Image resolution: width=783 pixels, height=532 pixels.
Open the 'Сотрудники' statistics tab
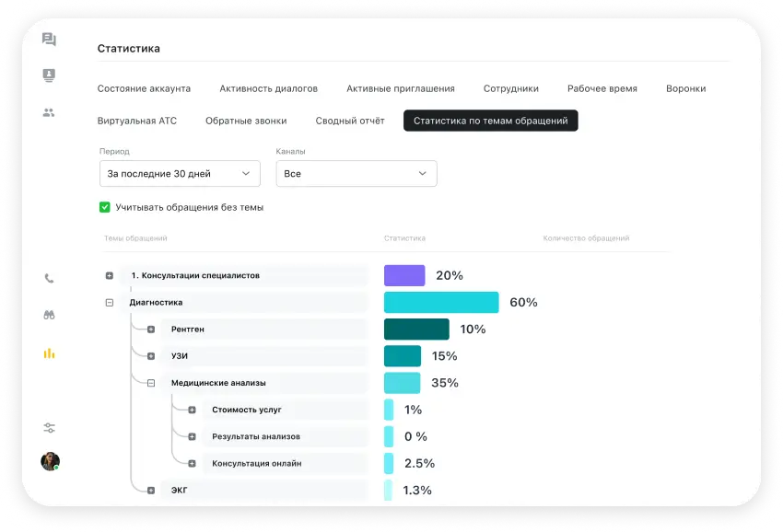pyautogui.click(x=510, y=88)
